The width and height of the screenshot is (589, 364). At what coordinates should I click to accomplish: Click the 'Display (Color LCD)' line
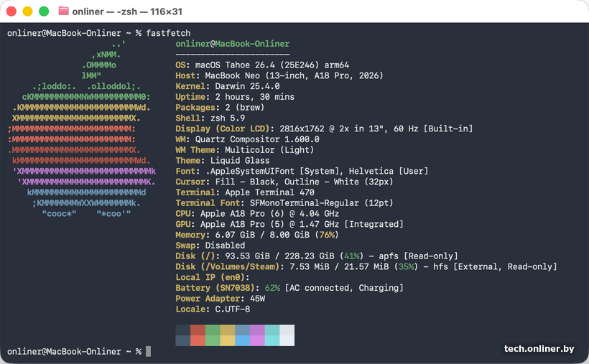[x=324, y=129]
